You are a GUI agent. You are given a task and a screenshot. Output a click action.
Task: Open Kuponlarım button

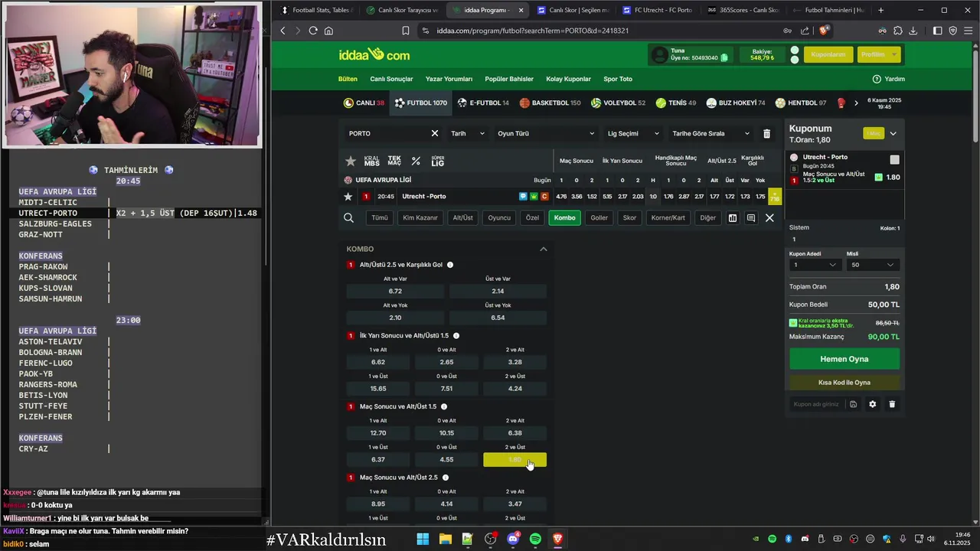[x=828, y=54]
